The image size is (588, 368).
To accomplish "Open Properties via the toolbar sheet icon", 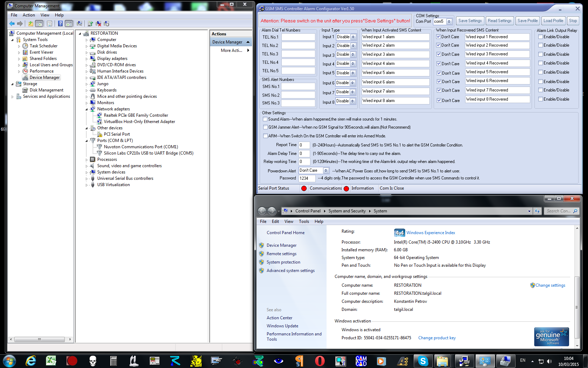I will click(x=49, y=23).
